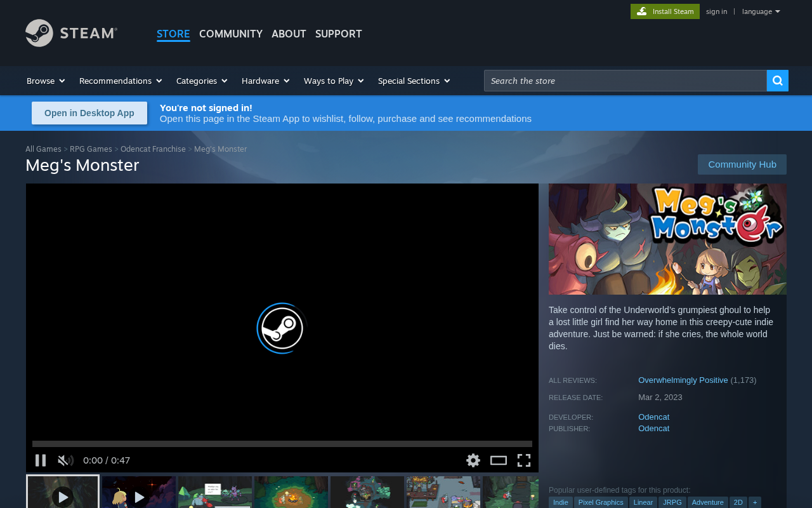Image resolution: width=812 pixels, height=508 pixels.
Task: Click the Pixel Graphics tag
Action: coord(601,502)
